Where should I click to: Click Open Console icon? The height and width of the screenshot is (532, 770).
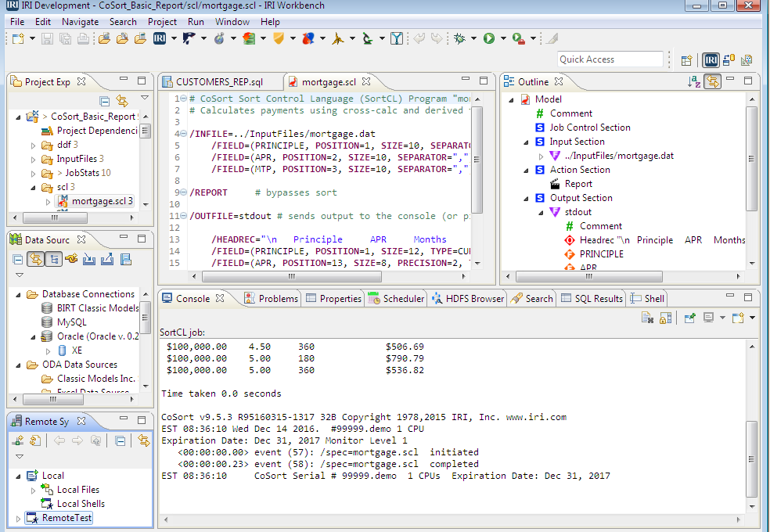tap(738, 318)
